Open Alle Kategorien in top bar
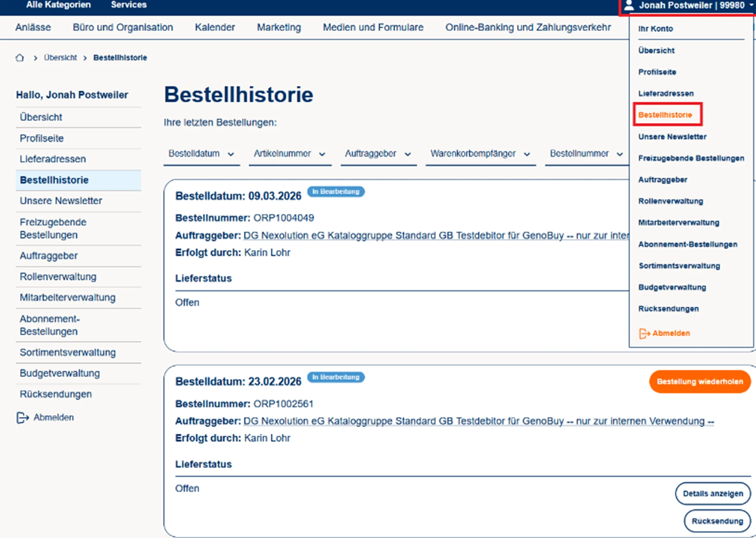756x538 pixels. 58,5
